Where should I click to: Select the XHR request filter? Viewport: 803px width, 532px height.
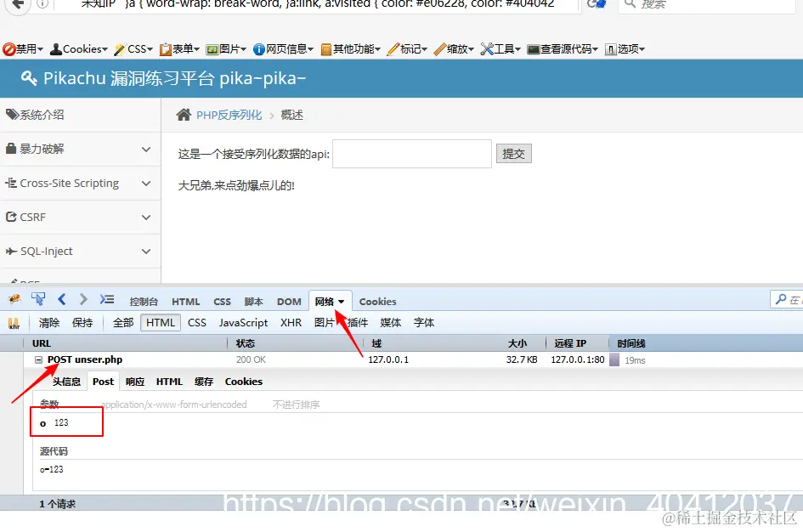pos(291,323)
